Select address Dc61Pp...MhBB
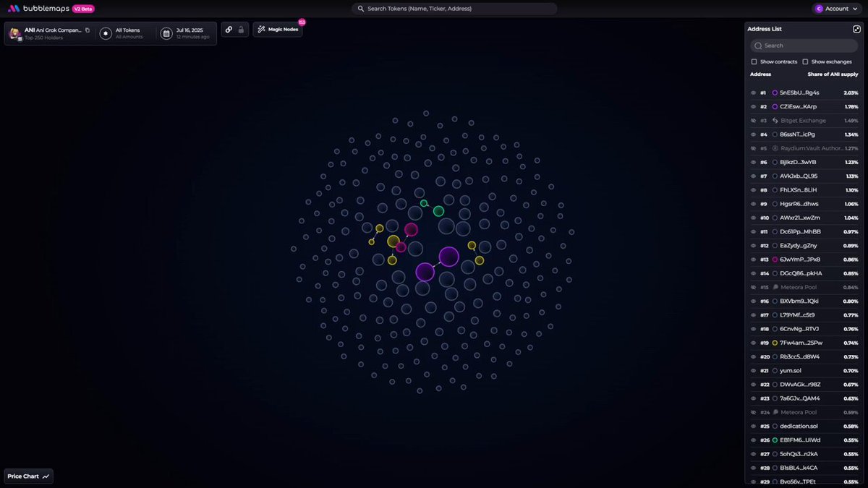The height and width of the screenshot is (488, 868). pos(800,231)
